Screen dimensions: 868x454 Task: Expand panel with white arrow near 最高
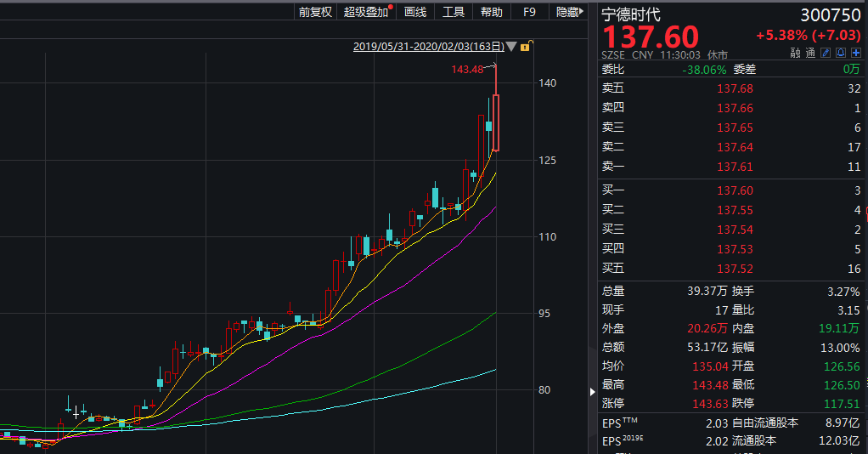[x=592, y=392]
